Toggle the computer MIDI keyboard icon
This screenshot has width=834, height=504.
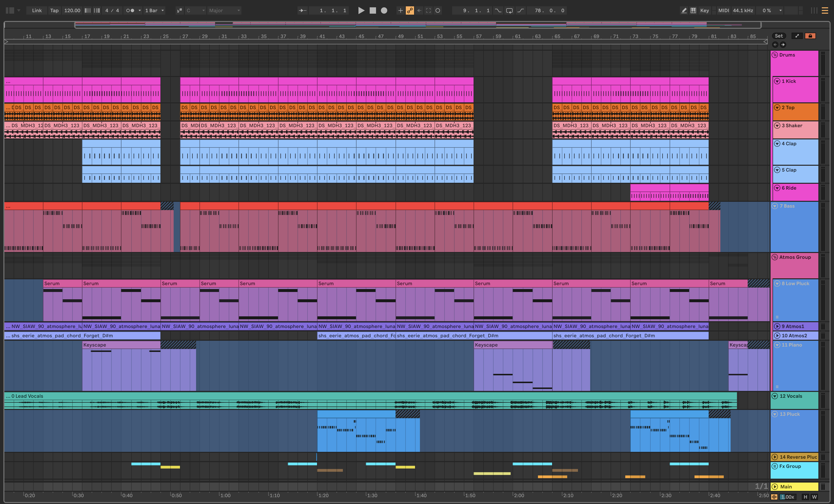coord(693,10)
